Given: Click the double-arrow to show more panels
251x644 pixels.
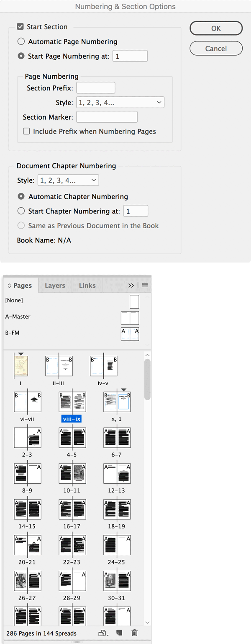Looking at the screenshot, I should click(131, 285).
